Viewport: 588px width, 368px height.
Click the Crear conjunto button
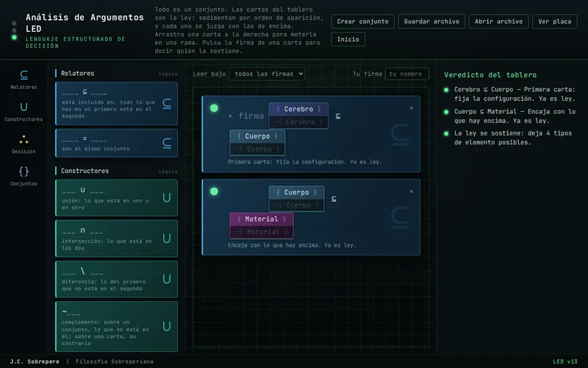[x=362, y=21]
